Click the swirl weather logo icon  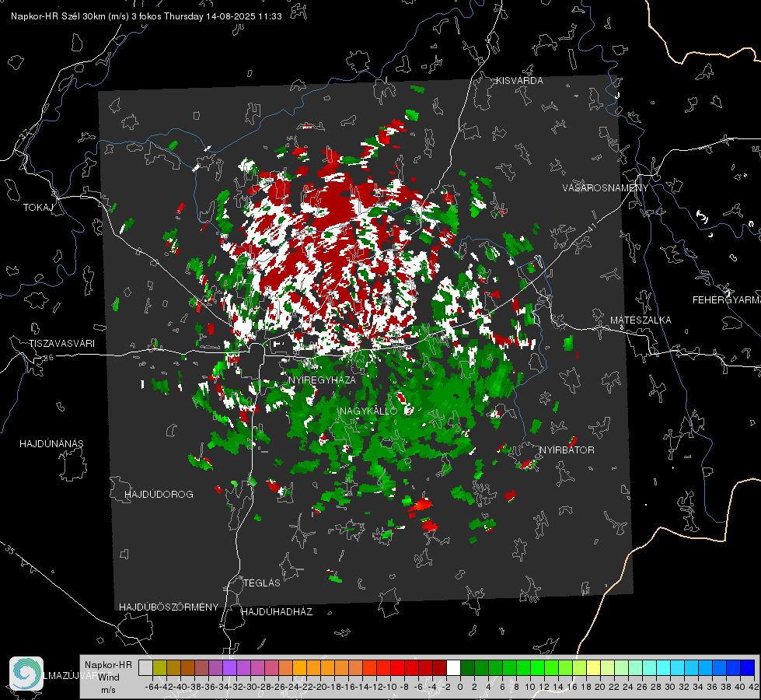pos(26,674)
